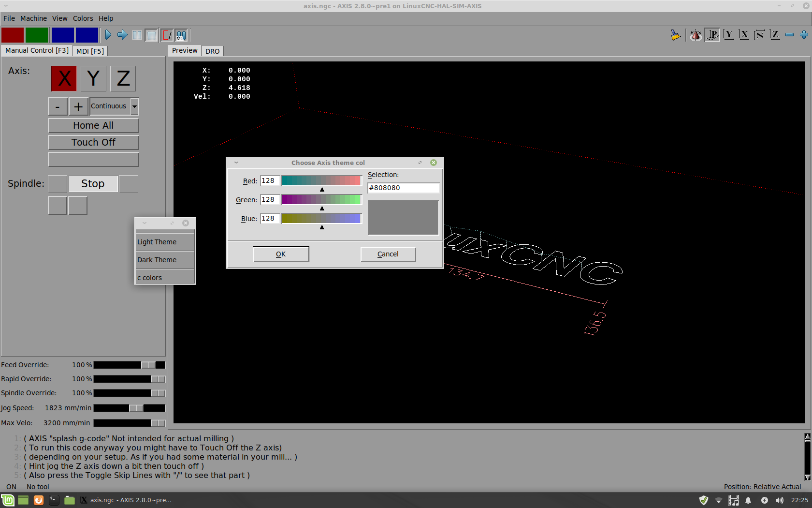This screenshot has width=812, height=508.
Task: Toggle rotate mode cone icon
Action: (696, 35)
